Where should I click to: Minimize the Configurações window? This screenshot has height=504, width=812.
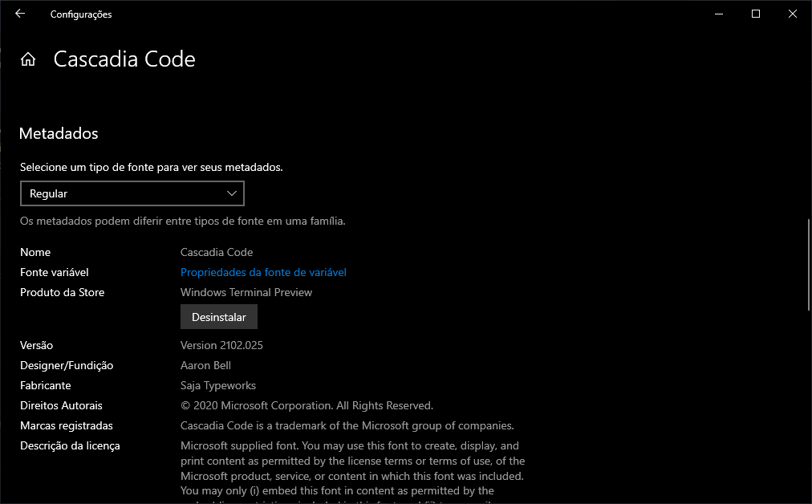pos(717,14)
